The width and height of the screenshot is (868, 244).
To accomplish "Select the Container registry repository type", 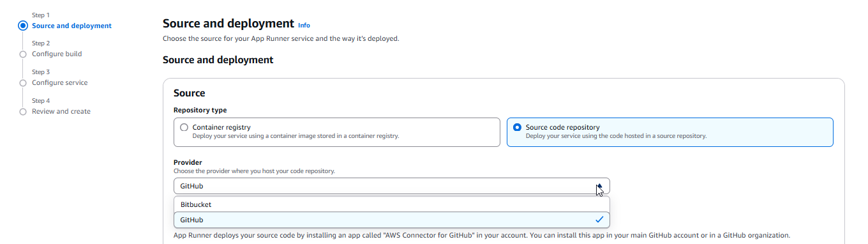I will 336,132.
